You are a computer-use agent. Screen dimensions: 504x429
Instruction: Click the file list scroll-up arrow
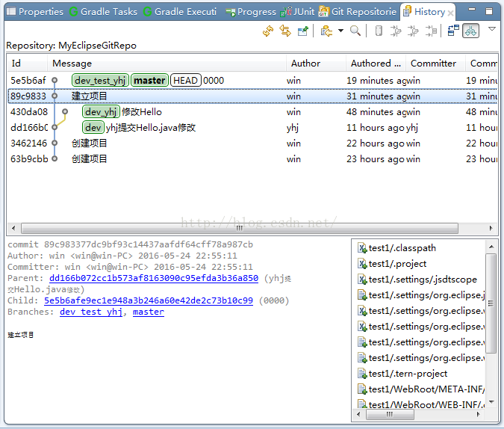click(x=491, y=247)
